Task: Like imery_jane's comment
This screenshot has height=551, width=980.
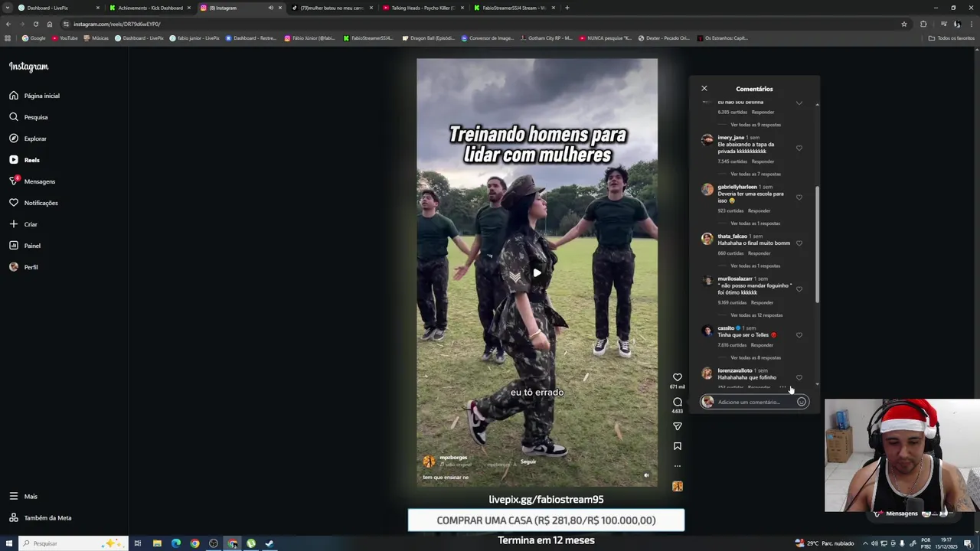Action: pyautogui.click(x=799, y=148)
